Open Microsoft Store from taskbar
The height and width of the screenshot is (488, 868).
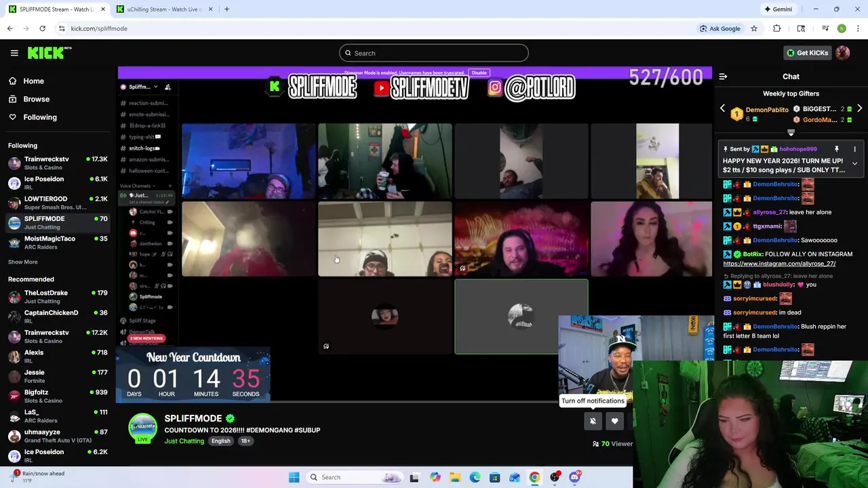coord(494,477)
